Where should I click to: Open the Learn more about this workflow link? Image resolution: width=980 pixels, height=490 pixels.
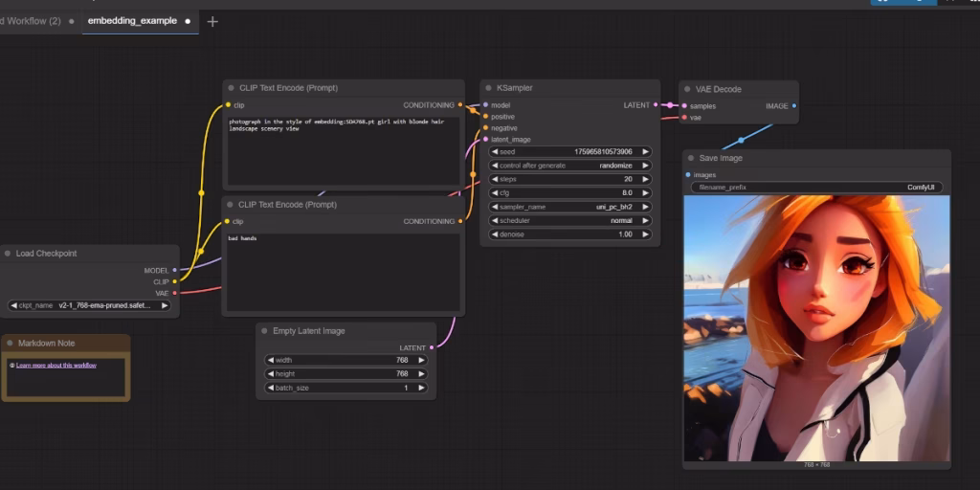click(x=56, y=365)
